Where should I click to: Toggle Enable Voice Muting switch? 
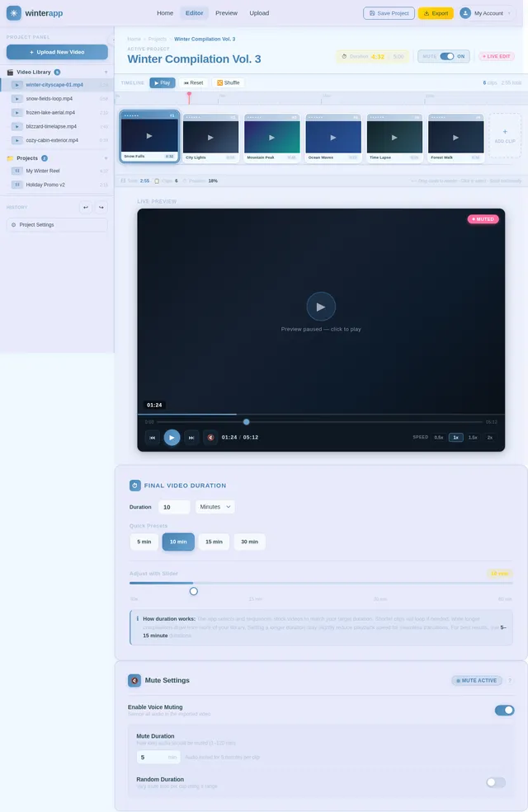coord(504,710)
